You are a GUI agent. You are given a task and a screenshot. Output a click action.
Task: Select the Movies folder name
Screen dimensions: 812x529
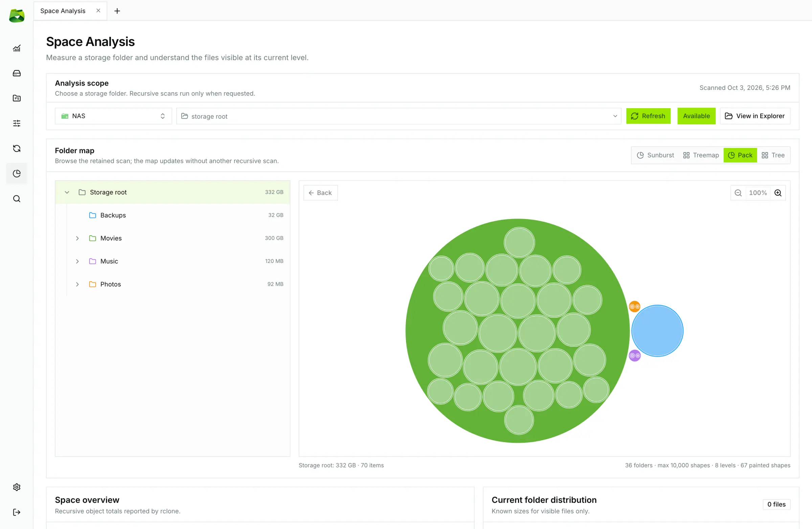click(x=111, y=238)
